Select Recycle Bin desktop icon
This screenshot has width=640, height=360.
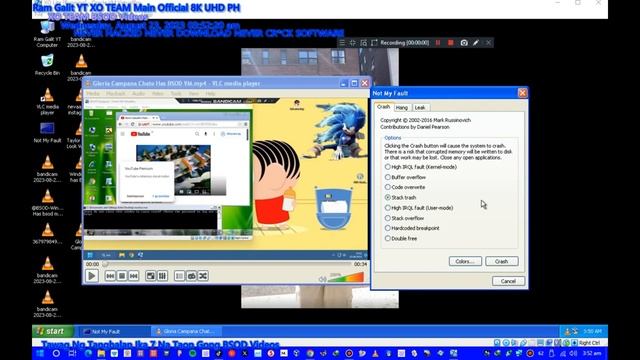[x=47, y=64]
